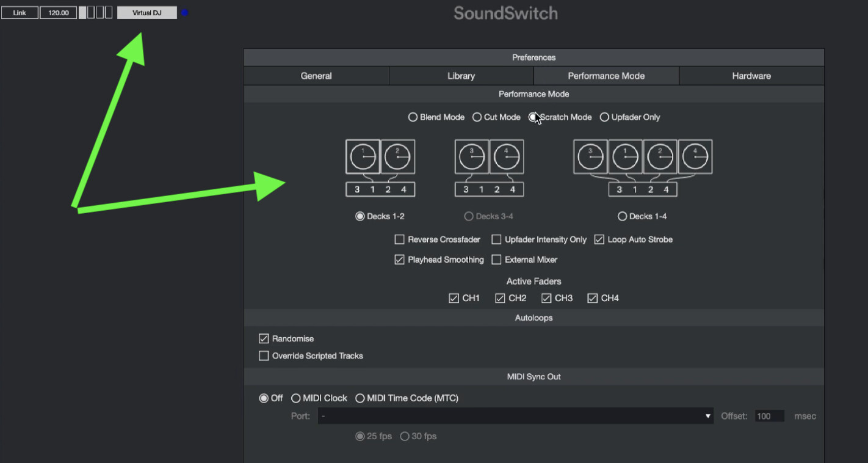Toggle Playhead Smoothing checkbox
Image resolution: width=868 pixels, height=463 pixels.
(x=400, y=260)
